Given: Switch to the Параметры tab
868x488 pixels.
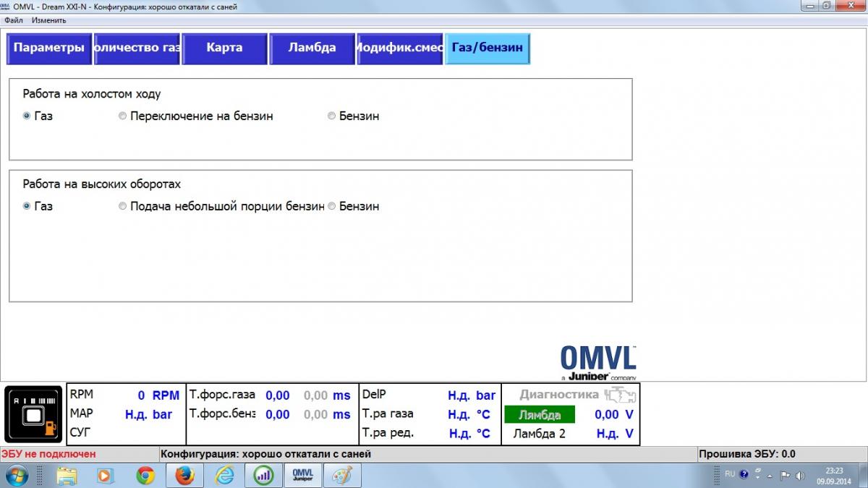Looking at the screenshot, I should coord(49,48).
